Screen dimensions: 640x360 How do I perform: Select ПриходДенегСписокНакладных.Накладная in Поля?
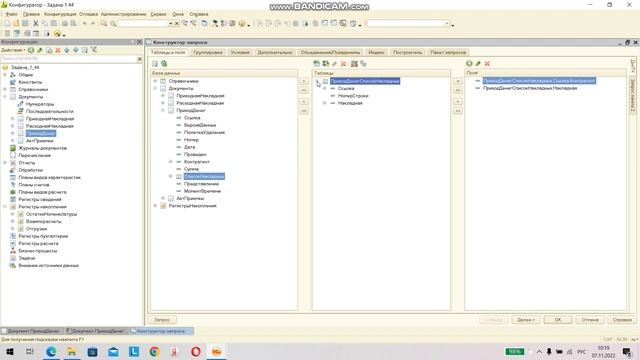[530, 88]
